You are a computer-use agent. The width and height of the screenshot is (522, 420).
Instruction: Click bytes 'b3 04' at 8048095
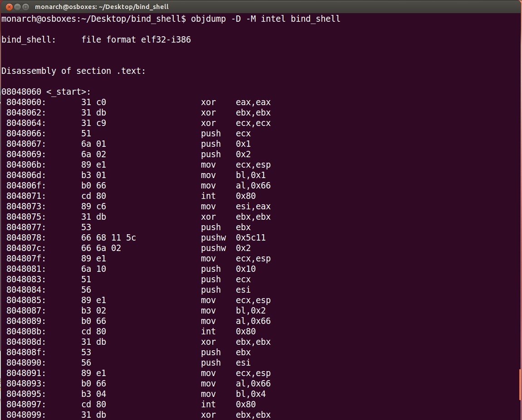click(x=93, y=394)
